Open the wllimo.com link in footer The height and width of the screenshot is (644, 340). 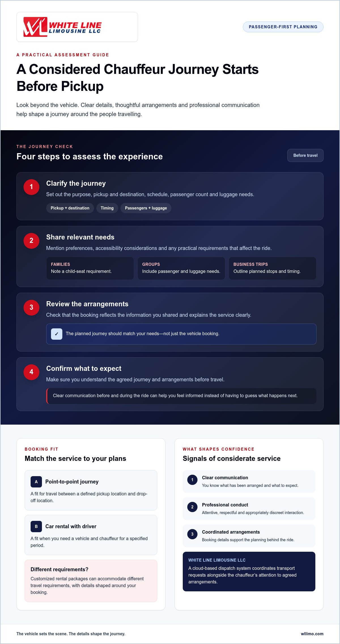click(x=312, y=634)
